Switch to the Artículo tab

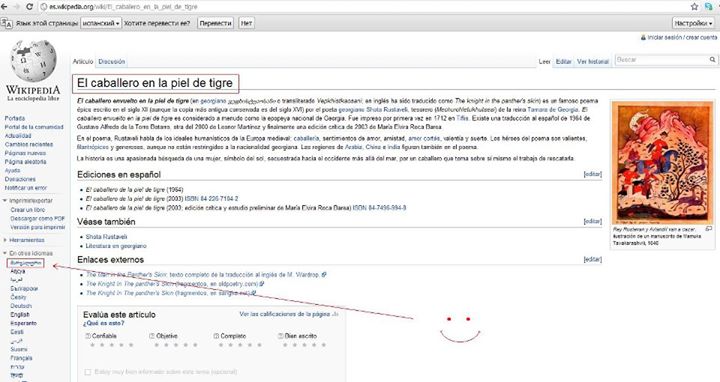pyautogui.click(x=83, y=62)
